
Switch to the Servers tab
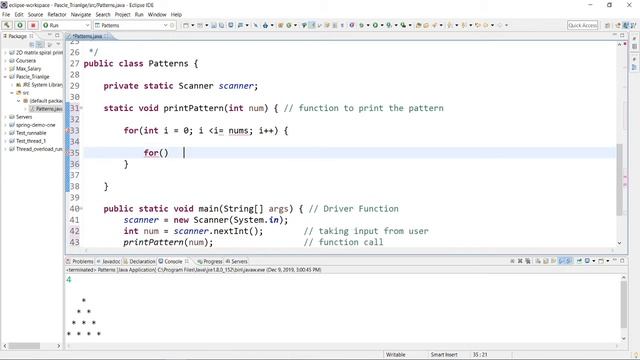(237, 261)
